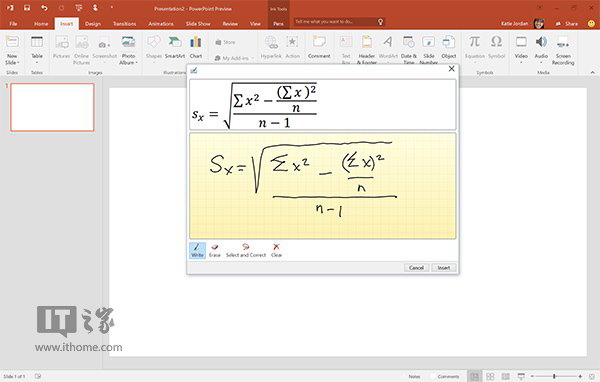Send feedback via smiley icon
600x382 pixels.
591,24
